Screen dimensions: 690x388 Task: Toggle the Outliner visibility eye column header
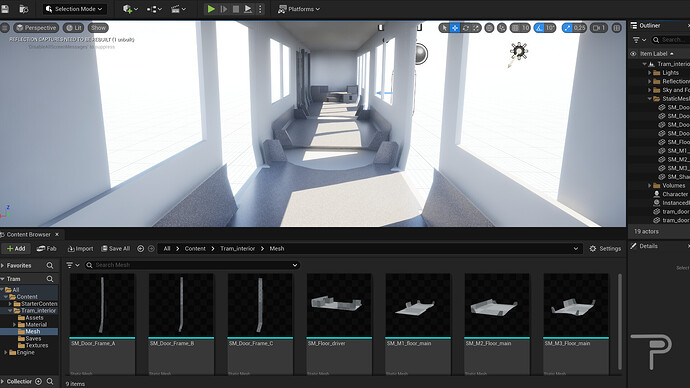coord(633,54)
